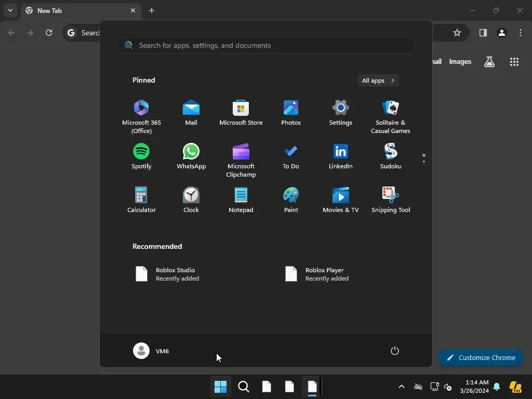Click the Start menu search field
This screenshot has height=399, width=532.
[x=266, y=45]
